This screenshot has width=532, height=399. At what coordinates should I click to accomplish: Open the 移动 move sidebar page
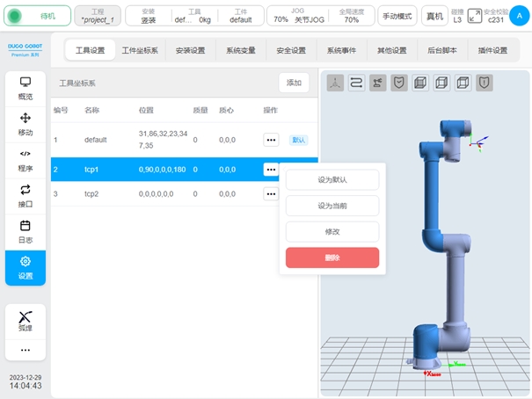click(x=26, y=125)
